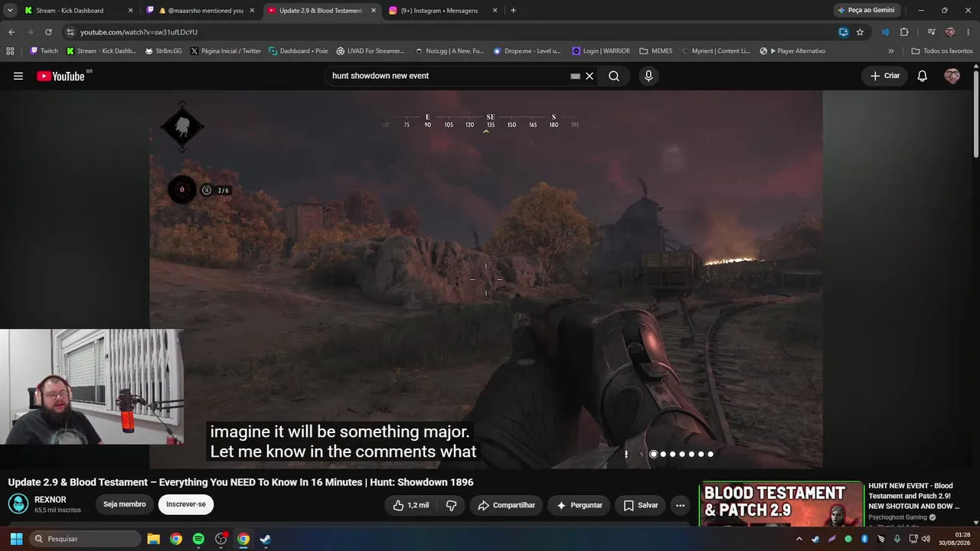Open the REXNOR channel avatar
This screenshot has width=980, height=551.
coord(18,504)
